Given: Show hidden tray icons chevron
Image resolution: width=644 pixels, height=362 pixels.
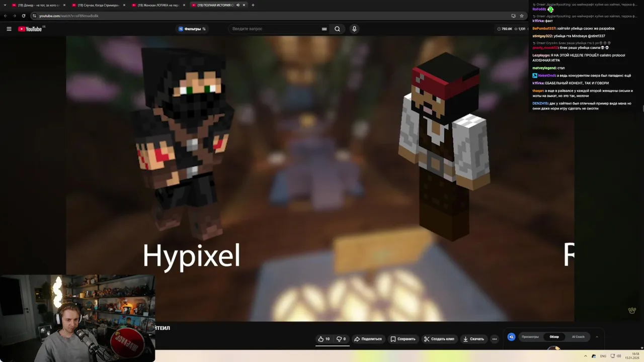Looking at the screenshot, I should coord(585,356).
